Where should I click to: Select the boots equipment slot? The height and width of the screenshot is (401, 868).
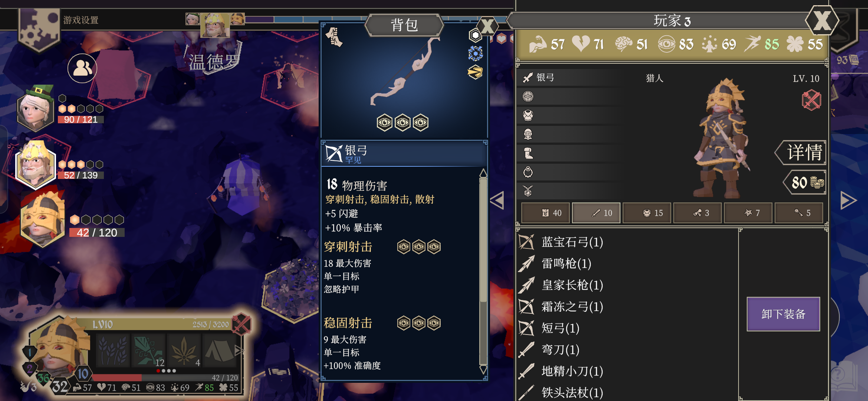pyautogui.click(x=528, y=153)
